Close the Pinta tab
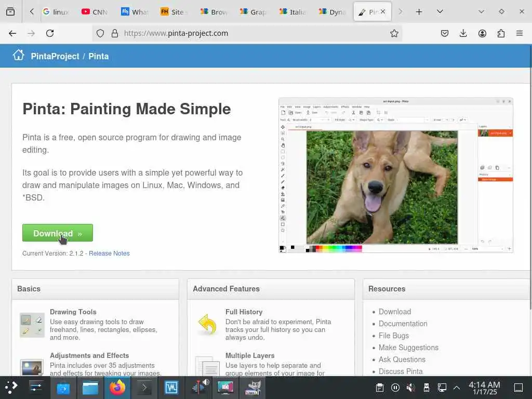 tap(383, 11)
